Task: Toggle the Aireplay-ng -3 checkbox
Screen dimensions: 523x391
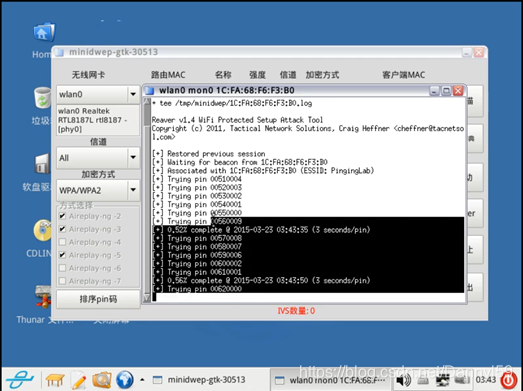Action: [62, 229]
